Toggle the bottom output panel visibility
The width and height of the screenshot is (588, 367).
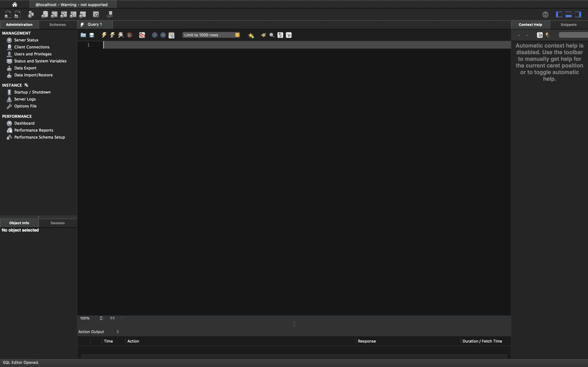[568, 14]
